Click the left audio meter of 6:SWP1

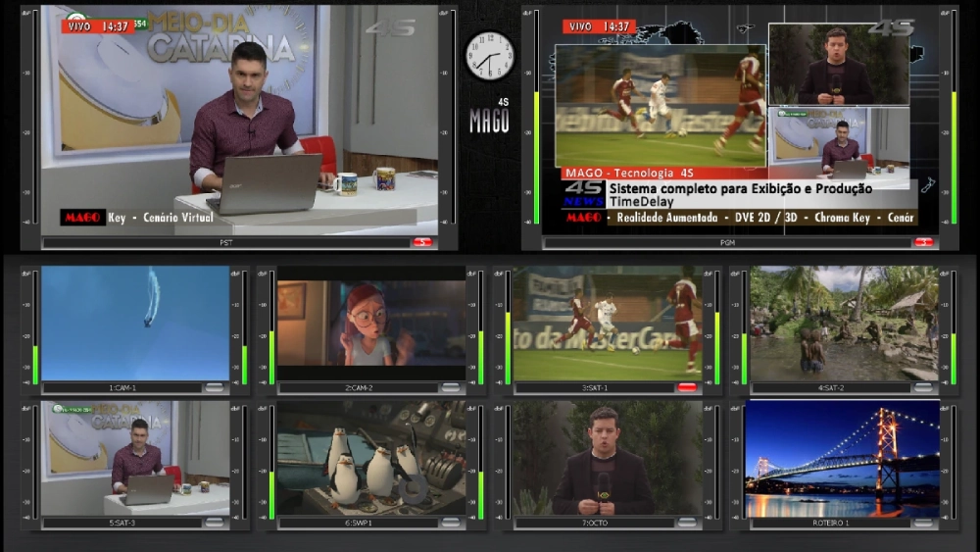click(271, 463)
